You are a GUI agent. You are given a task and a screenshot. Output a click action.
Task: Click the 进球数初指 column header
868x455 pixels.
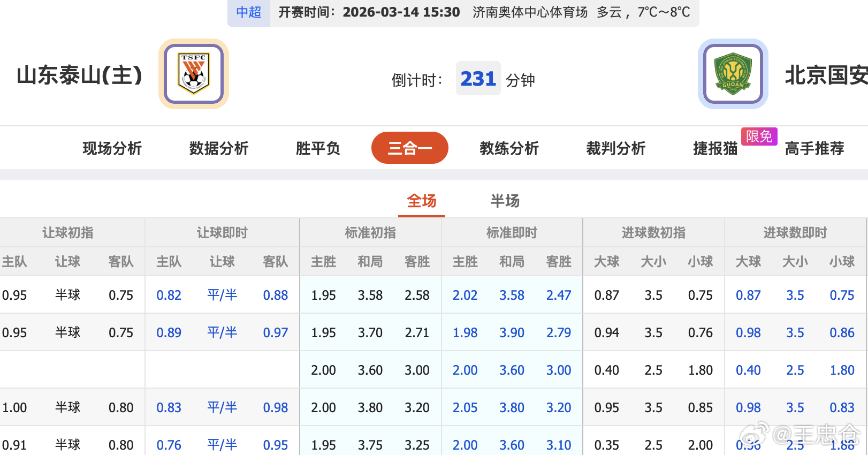[653, 233]
